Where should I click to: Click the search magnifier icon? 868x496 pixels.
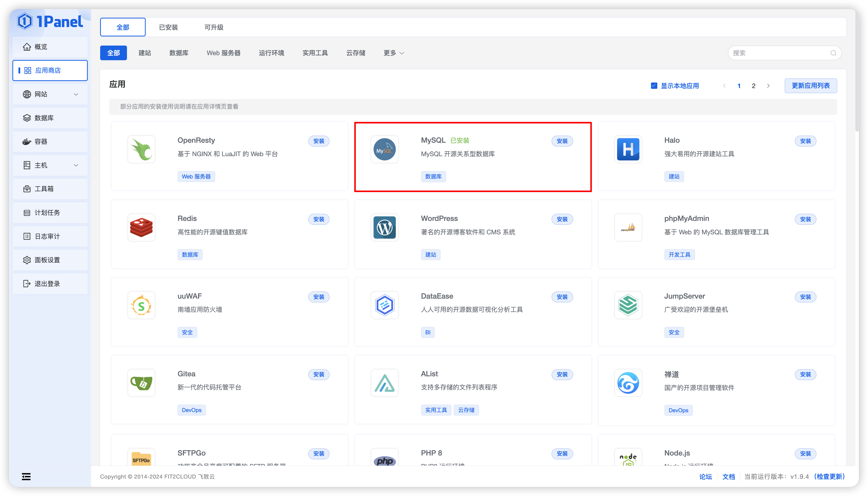coord(833,53)
